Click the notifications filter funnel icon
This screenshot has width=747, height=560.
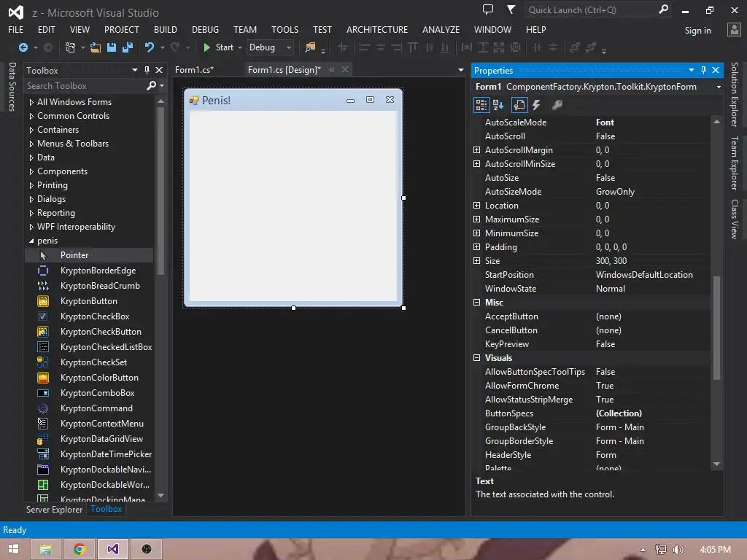click(511, 9)
